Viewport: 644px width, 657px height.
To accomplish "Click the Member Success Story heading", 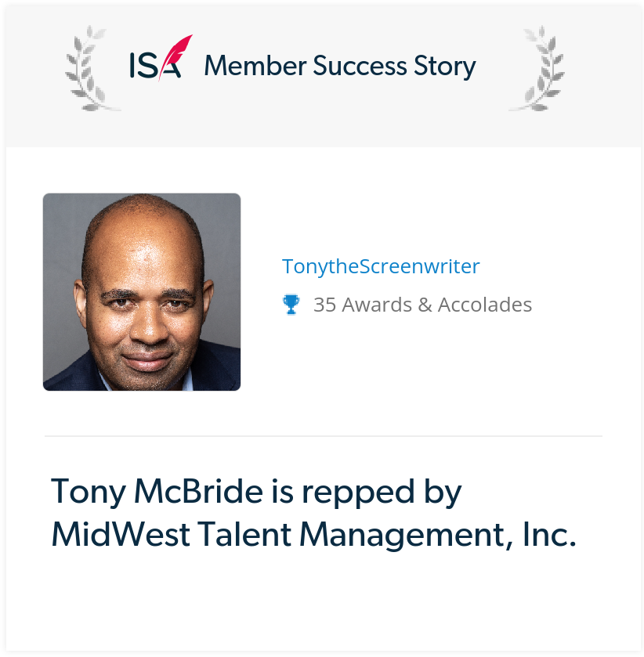I will (x=340, y=67).
